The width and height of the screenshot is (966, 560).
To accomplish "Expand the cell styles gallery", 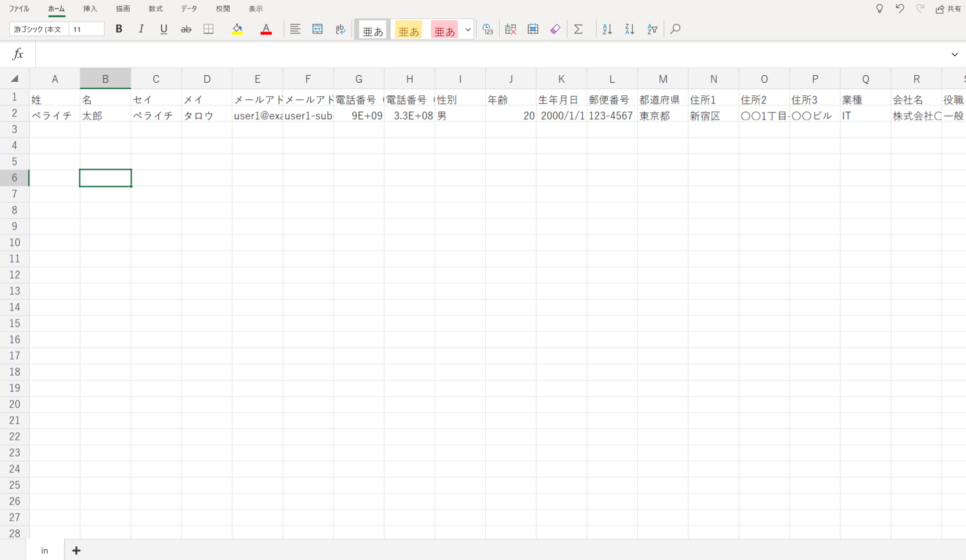I will coord(468,30).
